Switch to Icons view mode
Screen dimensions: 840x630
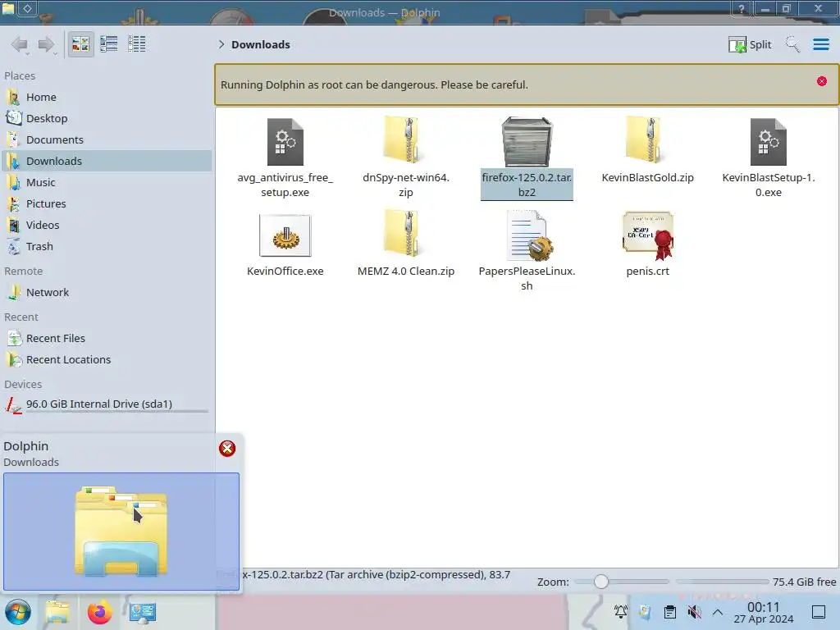point(80,44)
